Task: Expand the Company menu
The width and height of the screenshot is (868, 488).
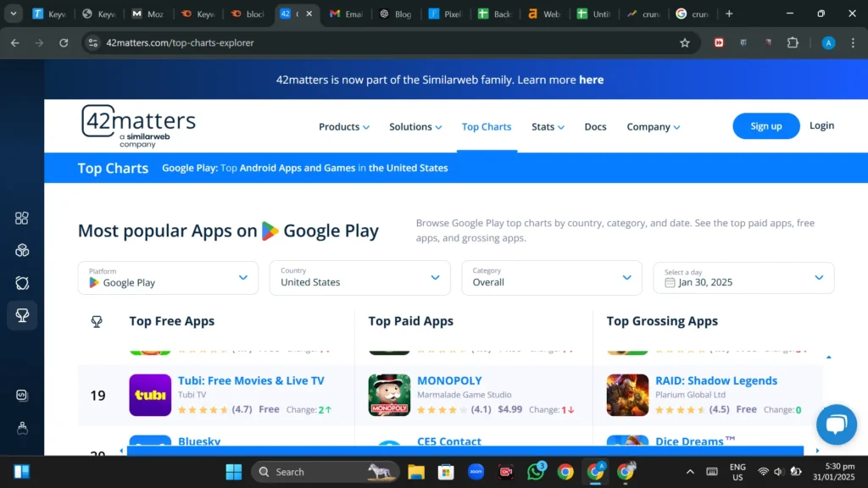Action: (x=654, y=127)
